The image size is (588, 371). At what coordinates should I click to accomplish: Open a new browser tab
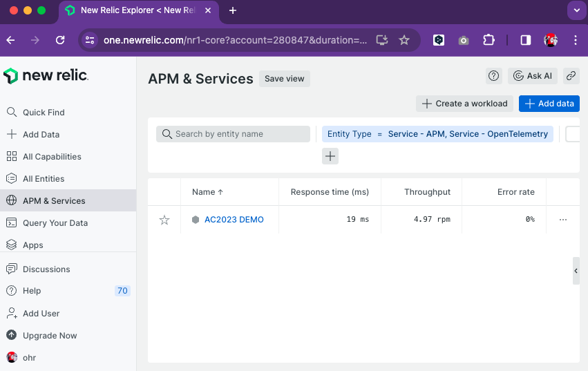[232, 10]
